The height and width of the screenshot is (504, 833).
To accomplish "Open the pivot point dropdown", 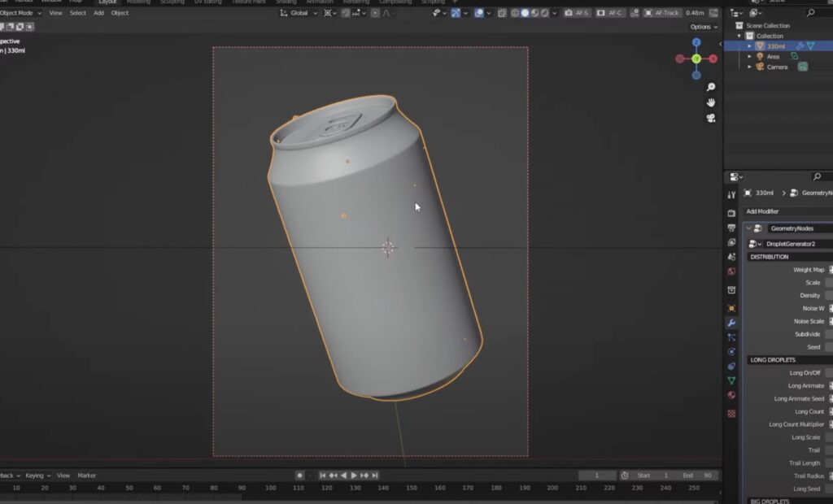I will [x=330, y=13].
